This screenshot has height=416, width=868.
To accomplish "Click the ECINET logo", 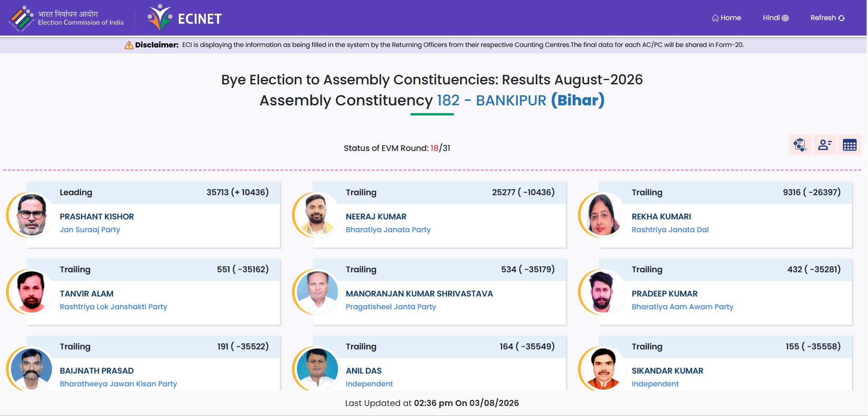I will click(185, 18).
